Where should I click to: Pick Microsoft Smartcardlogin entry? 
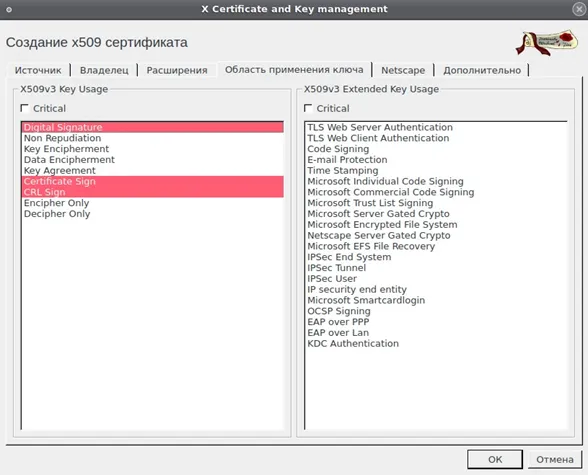tap(436, 300)
